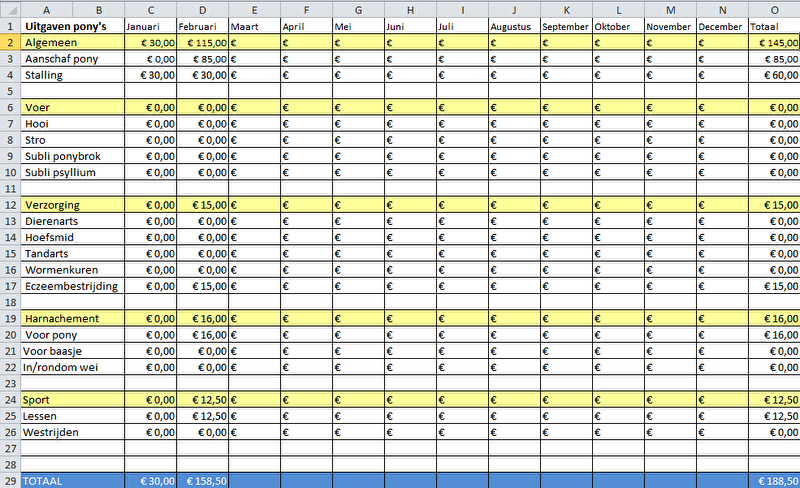Select Algemeen Februari value € 115,00
This screenshot has width=800, height=488.
[x=203, y=42]
